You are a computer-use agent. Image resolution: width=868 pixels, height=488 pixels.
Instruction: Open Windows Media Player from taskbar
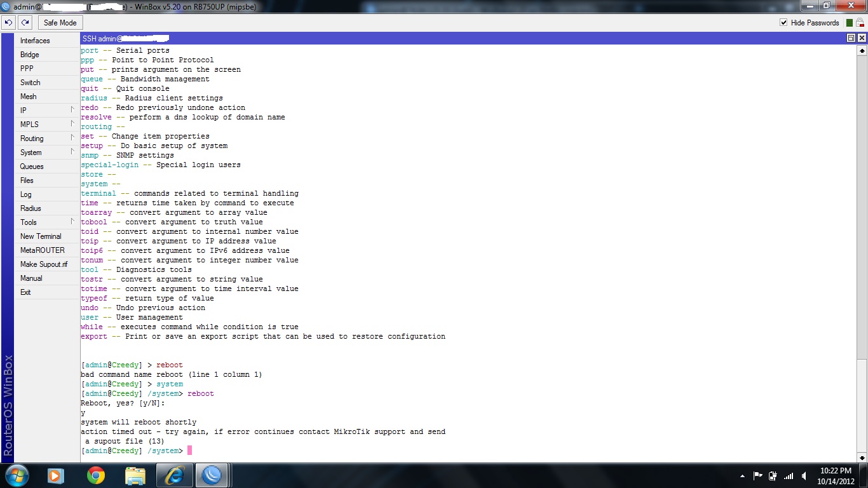coord(56,475)
